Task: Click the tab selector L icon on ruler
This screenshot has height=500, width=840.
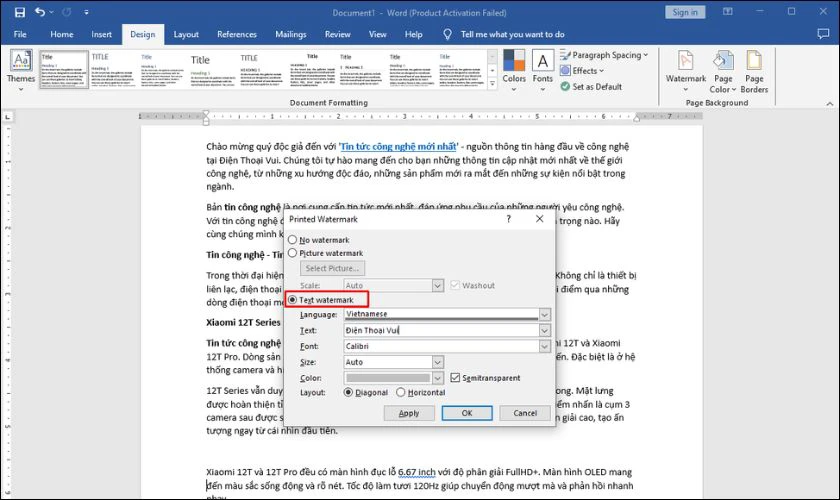Action: [x=8, y=116]
